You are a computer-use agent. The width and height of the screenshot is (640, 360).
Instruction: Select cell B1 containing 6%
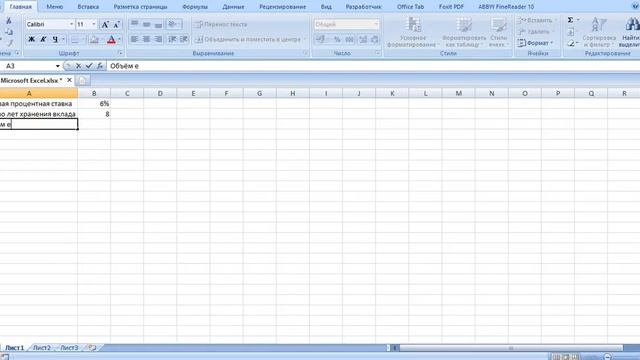[94, 104]
